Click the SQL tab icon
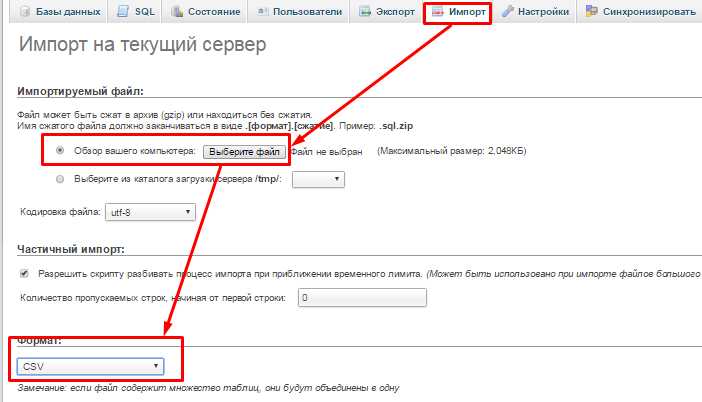The width and height of the screenshot is (702, 402). 123,11
